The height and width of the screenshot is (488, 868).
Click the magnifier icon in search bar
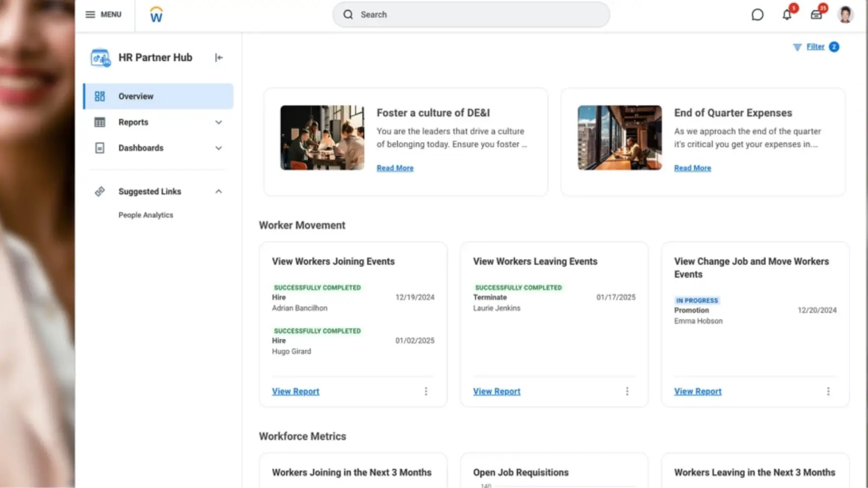point(348,15)
